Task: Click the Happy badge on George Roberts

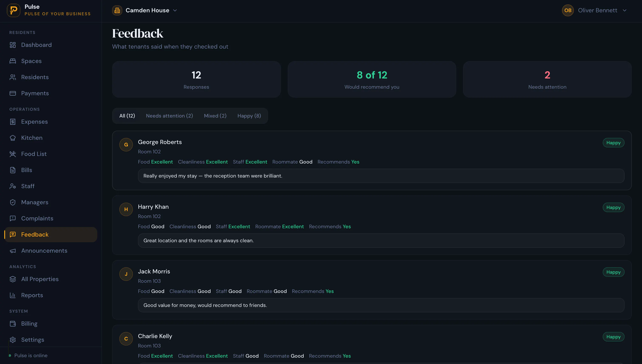Action: (614, 143)
